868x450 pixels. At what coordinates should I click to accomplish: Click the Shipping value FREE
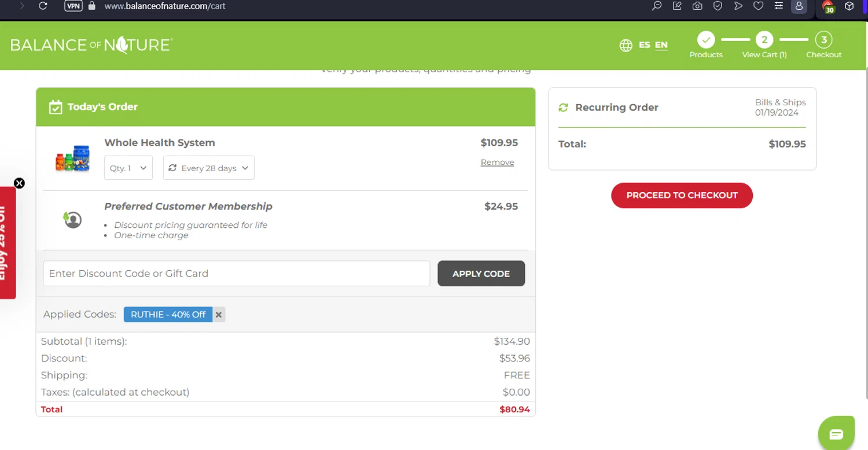tap(517, 375)
